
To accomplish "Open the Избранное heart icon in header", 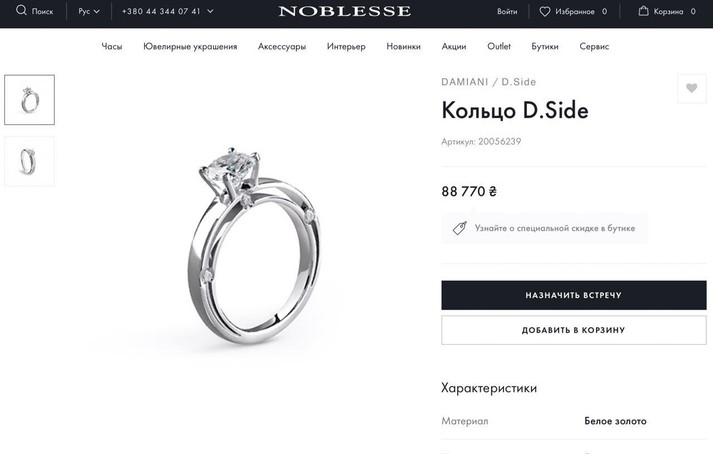I will [x=545, y=12].
